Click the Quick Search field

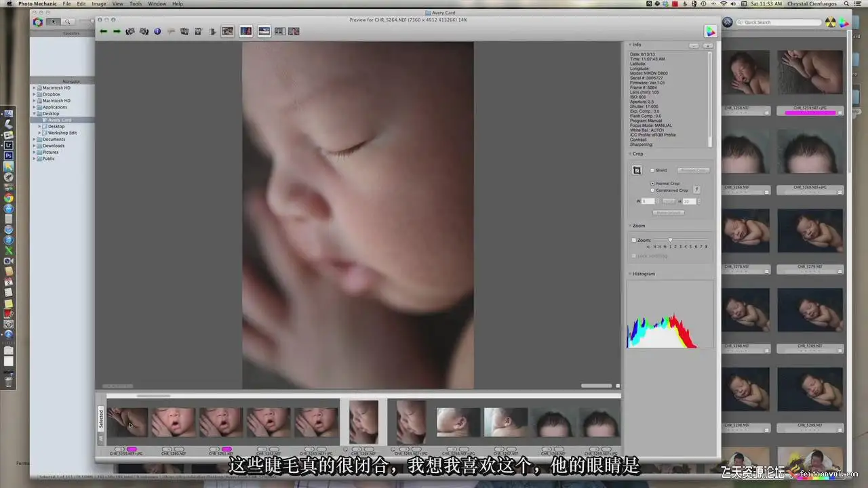778,22
